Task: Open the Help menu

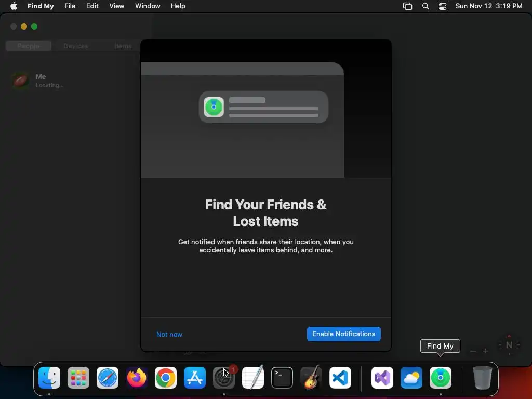Action: [x=178, y=6]
